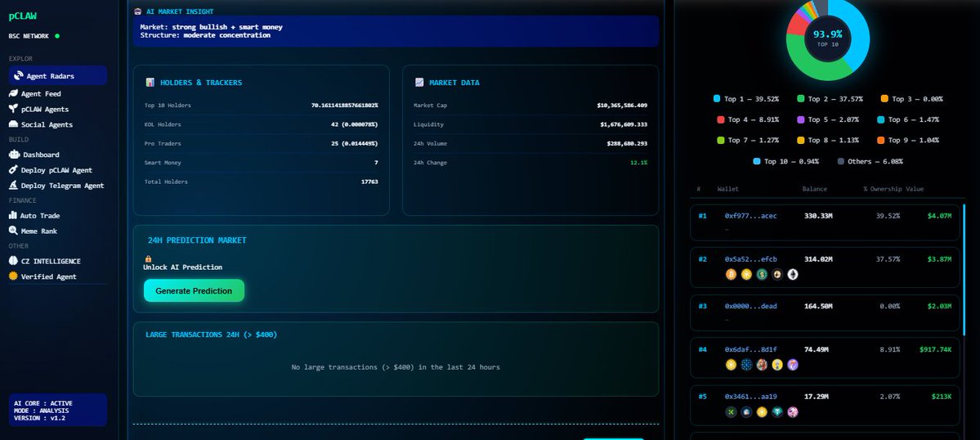The width and height of the screenshot is (980, 440).
Task: Click the yellow second token icon in wallet #2
Action: pyautogui.click(x=746, y=274)
